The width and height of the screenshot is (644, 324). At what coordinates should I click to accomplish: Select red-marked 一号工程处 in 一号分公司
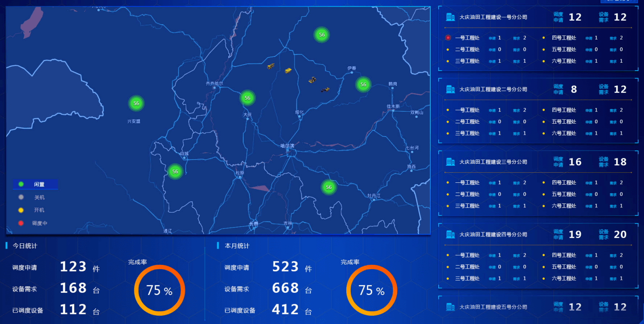[x=467, y=38]
